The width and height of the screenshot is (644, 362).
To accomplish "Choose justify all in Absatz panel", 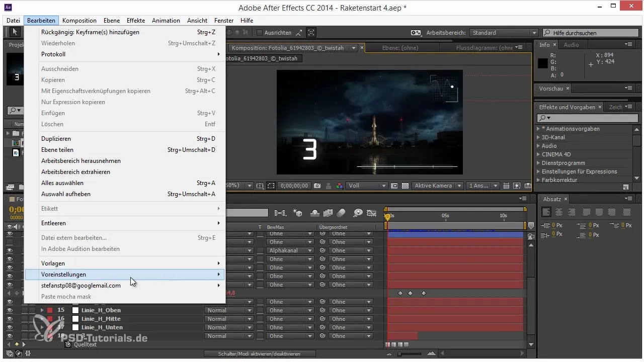I will pos(627,212).
